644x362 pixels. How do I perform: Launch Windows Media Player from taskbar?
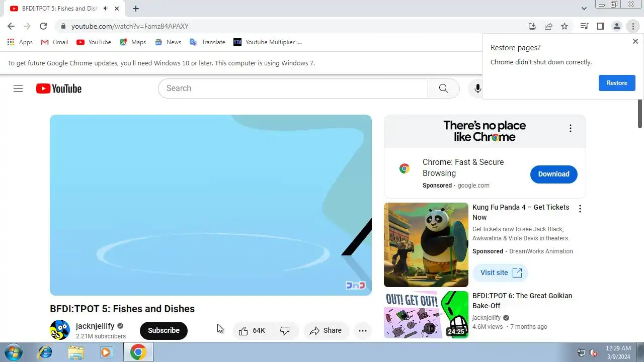coord(106,352)
